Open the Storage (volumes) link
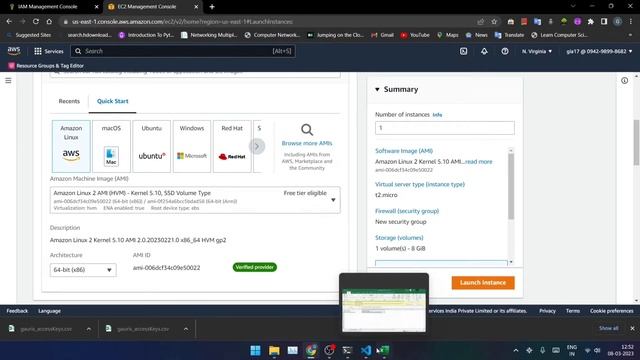640x360 pixels. coord(399,238)
